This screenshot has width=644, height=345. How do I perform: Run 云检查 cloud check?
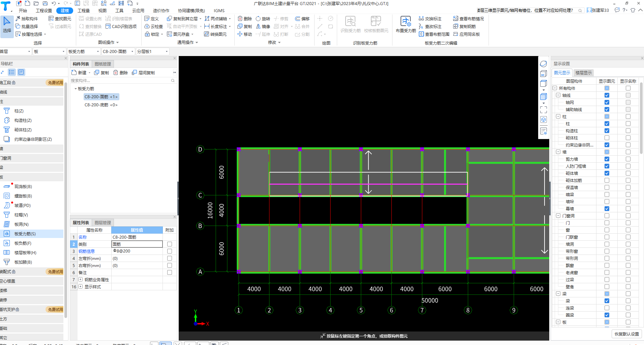click(153, 26)
